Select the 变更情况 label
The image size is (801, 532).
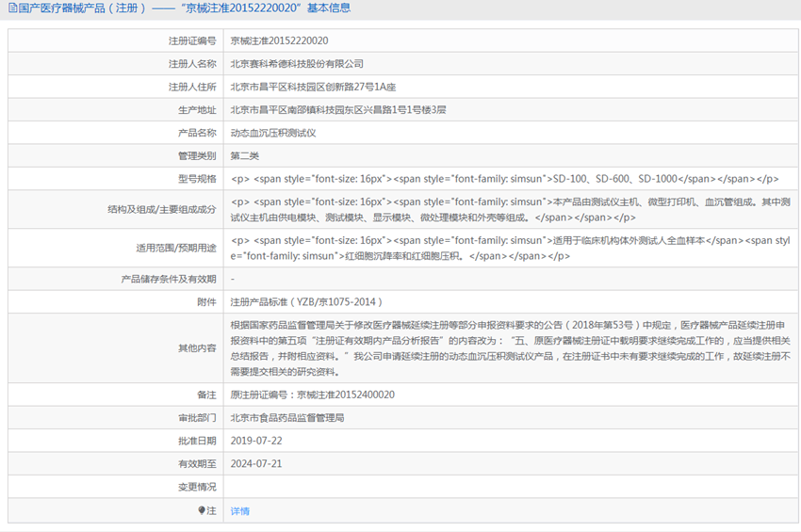pyautogui.click(x=197, y=487)
